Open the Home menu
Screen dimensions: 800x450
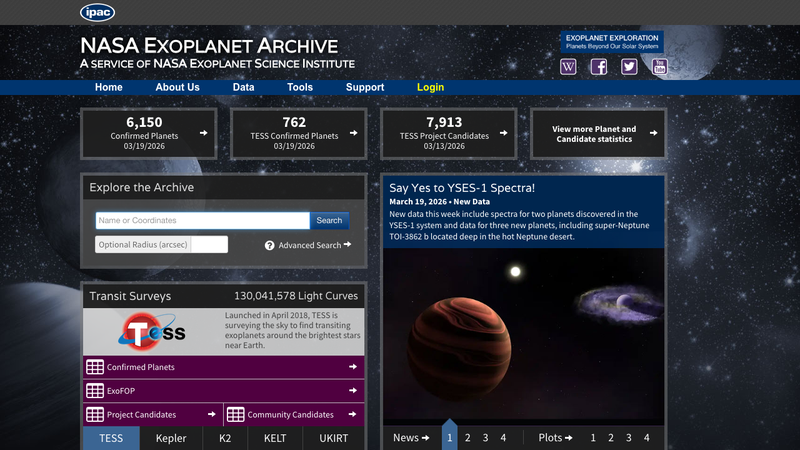(109, 87)
